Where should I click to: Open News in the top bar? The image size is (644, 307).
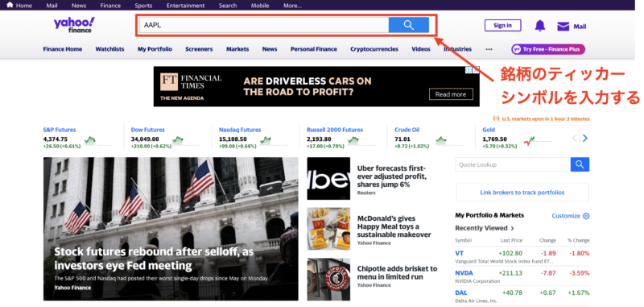coord(79,6)
